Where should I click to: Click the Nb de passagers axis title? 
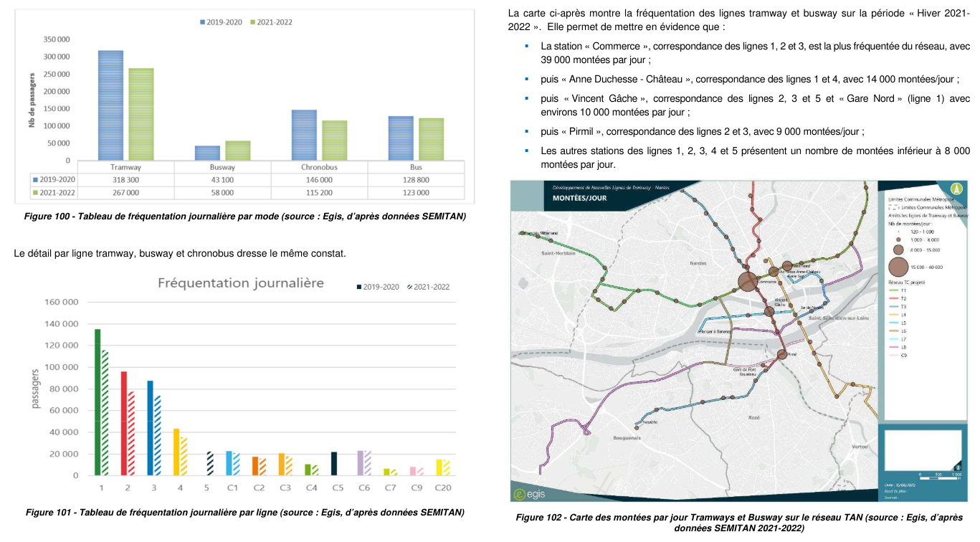coord(32,100)
